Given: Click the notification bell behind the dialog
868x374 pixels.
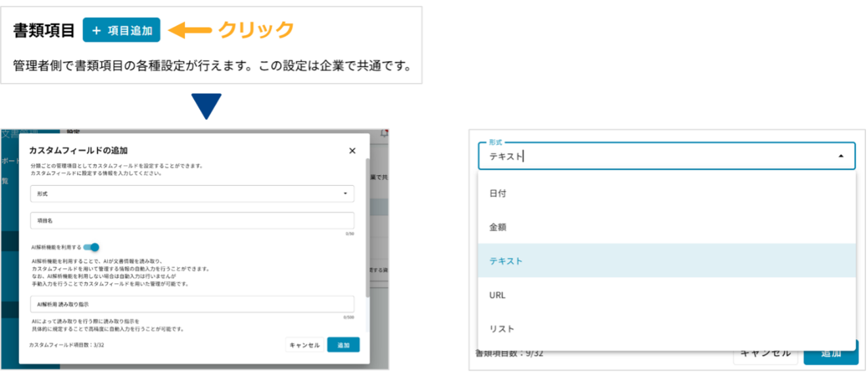Looking at the screenshot, I should (384, 133).
